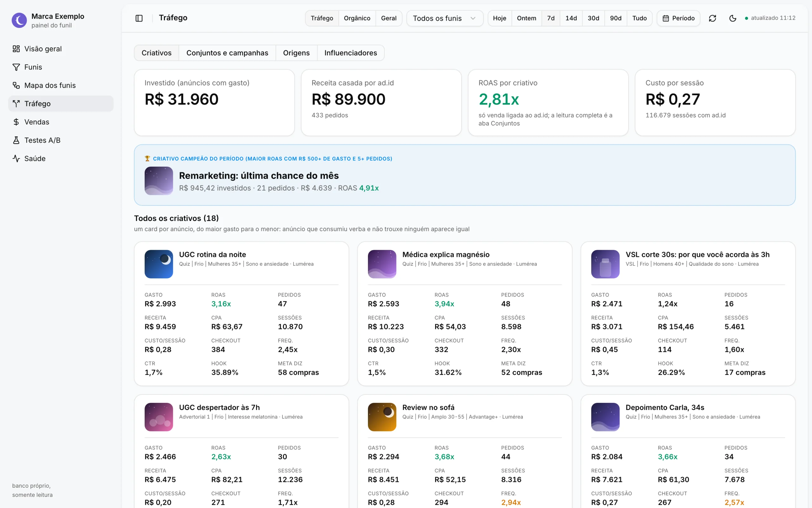Select the Orgânico view toggle
This screenshot has width=812, height=508.
pos(357,18)
